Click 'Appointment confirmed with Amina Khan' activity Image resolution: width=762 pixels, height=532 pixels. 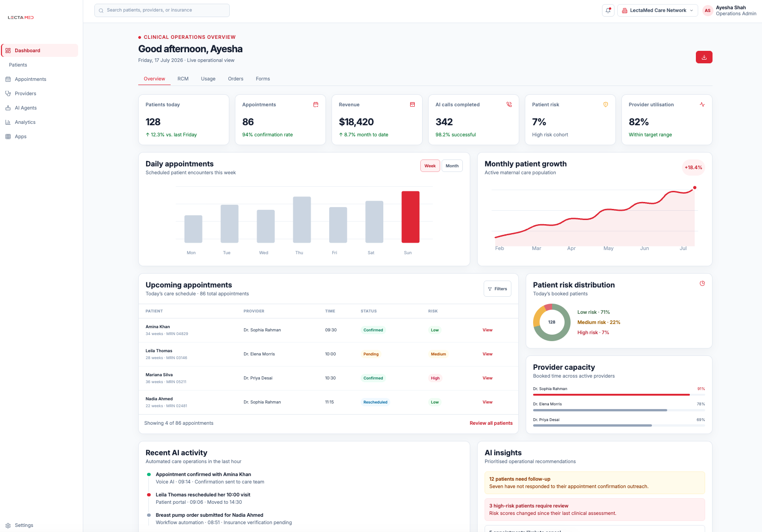(203, 475)
